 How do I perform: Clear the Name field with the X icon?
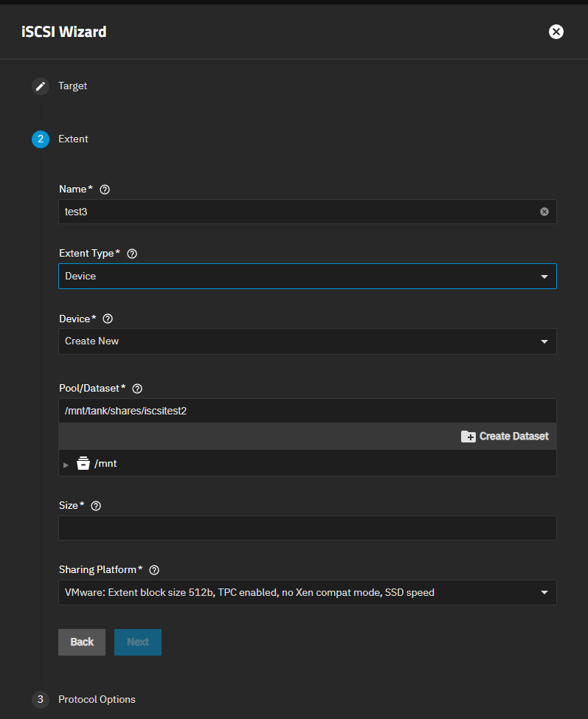[x=544, y=212]
